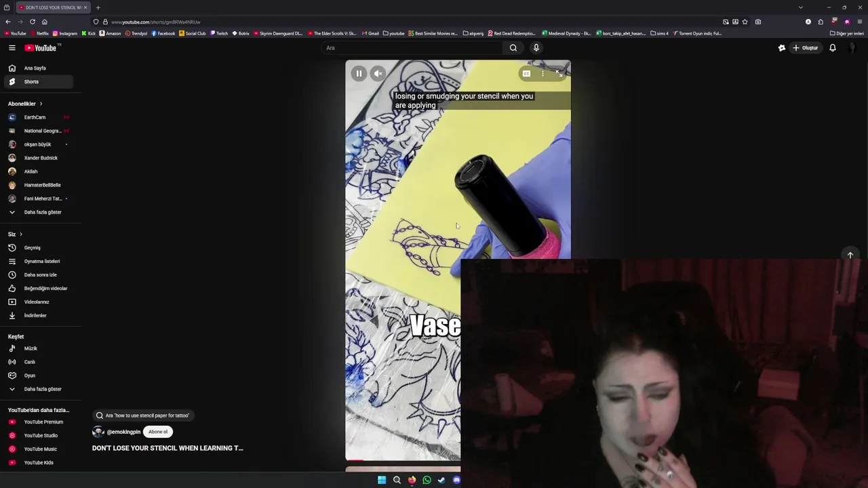
Task: Expand the Abonelikler section
Action: pyautogui.click(x=25, y=104)
